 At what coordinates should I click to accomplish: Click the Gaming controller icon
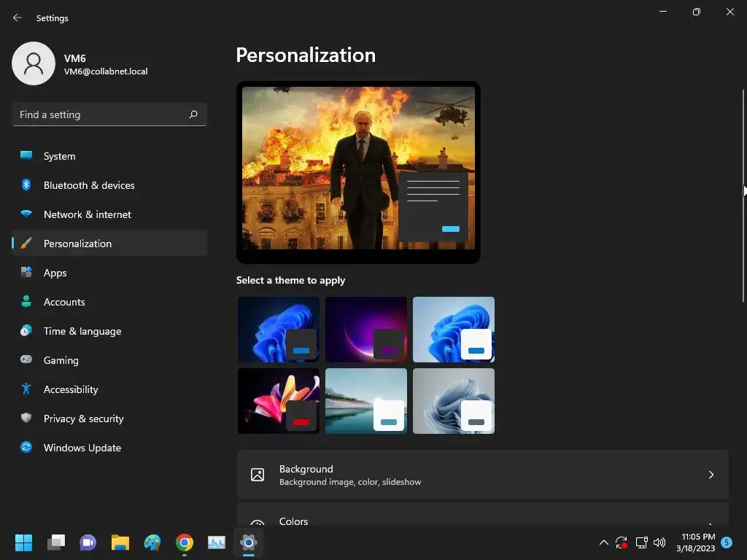(26, 359)
